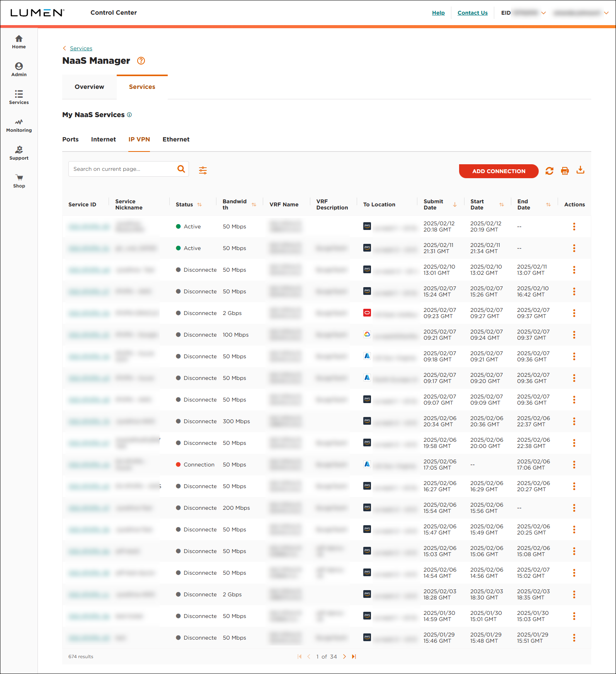Screen dimensions: 616x674
Task: Select the Services tab in NaaS Manager
Action: tap(142, 87)
